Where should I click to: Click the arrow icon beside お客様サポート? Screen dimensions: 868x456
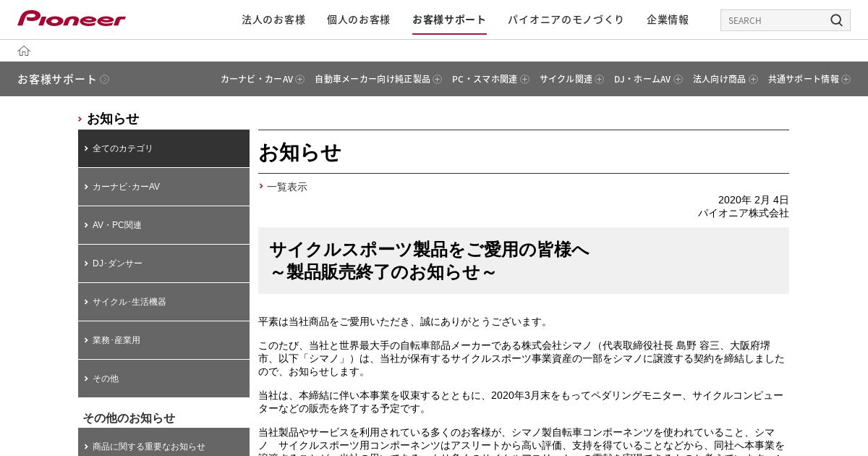tap(105, 80)
